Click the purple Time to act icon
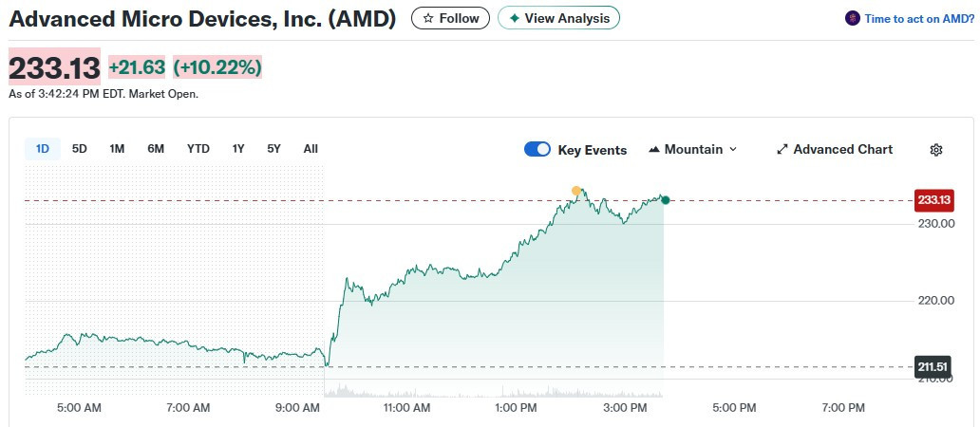This screenshot has height=427, width=980. point(852,18)
